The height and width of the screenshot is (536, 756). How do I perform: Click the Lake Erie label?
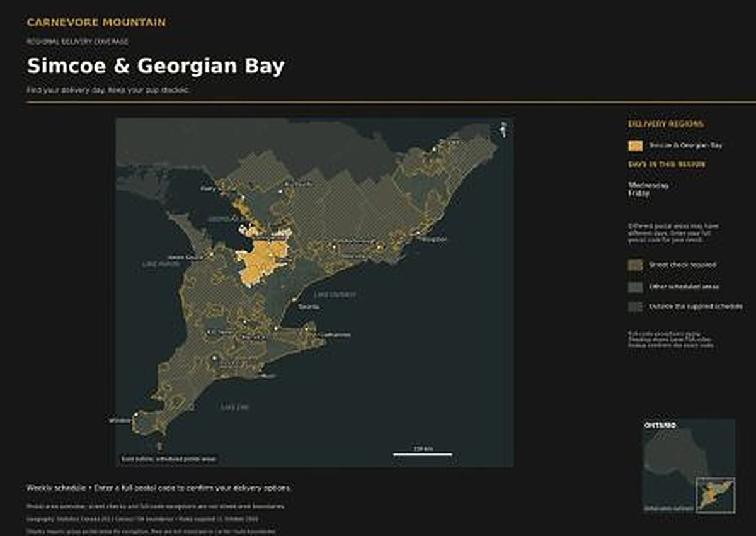tap(234, 408)
